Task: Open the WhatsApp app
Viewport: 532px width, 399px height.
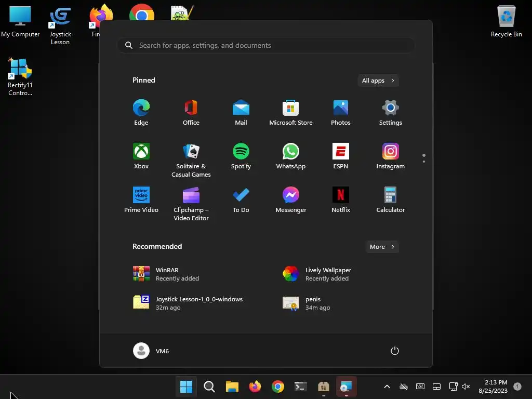Action: point(291,156)
